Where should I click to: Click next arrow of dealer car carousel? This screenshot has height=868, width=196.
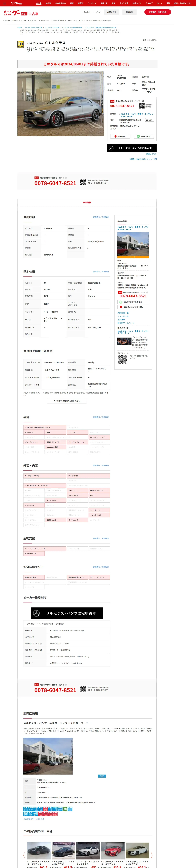[x=152, y=855]
